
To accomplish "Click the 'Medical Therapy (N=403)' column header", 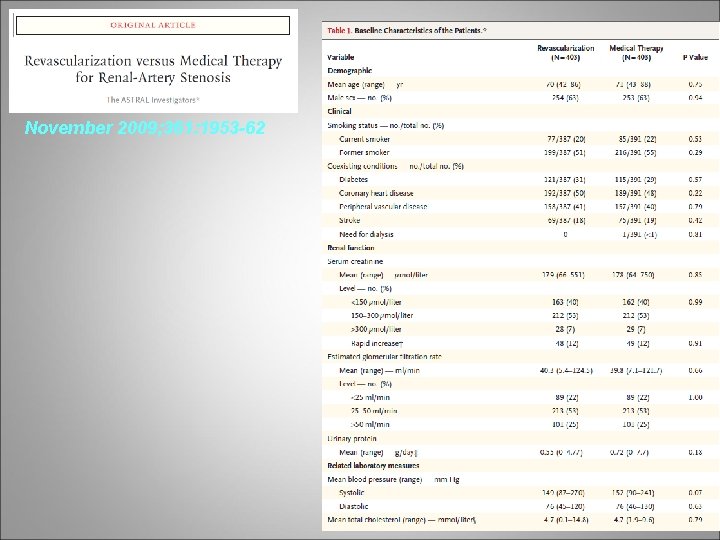I will 636,53.
